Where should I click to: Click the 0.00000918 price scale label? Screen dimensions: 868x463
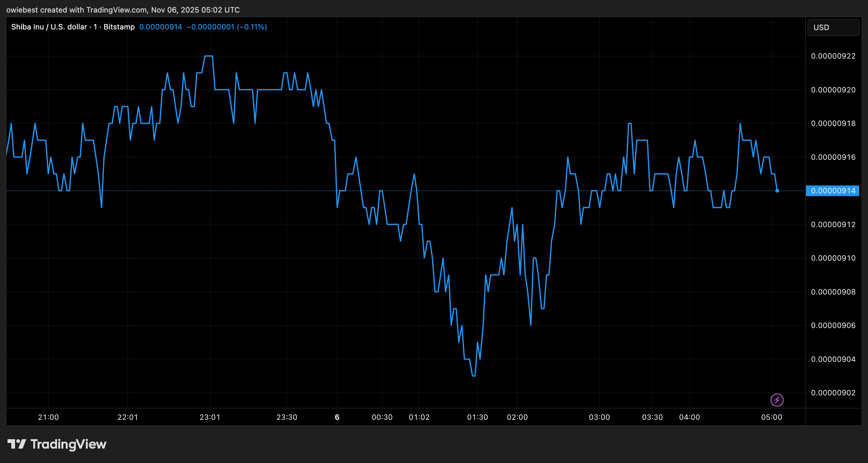(x=833, y=123)
